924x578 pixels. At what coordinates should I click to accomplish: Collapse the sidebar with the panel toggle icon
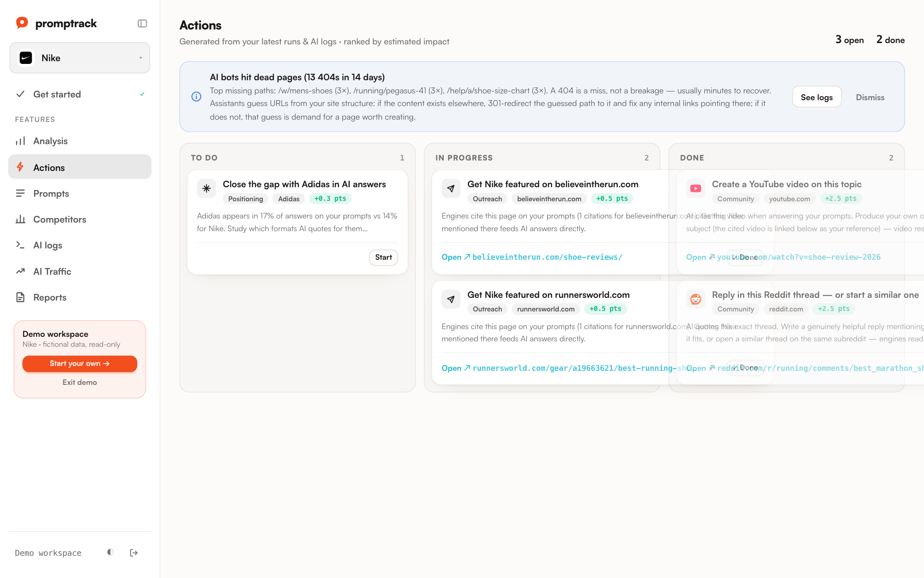(142, 24)
